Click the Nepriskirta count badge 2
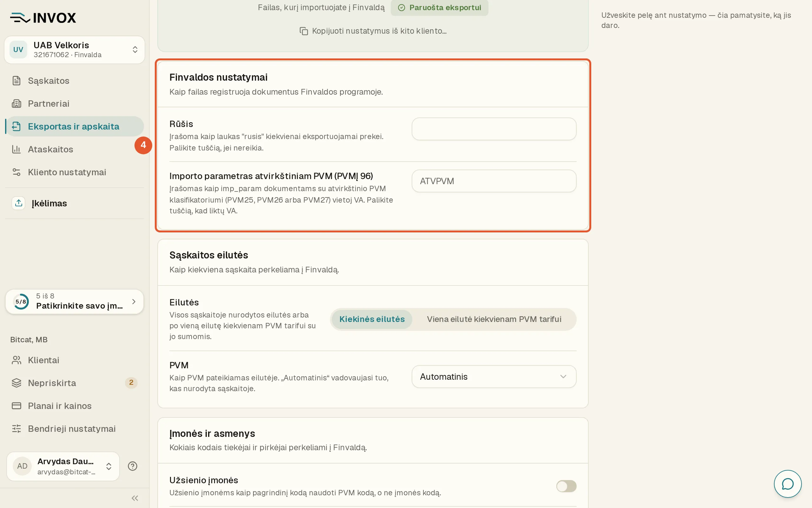This screenshot has height=508, width=812. 131,383
